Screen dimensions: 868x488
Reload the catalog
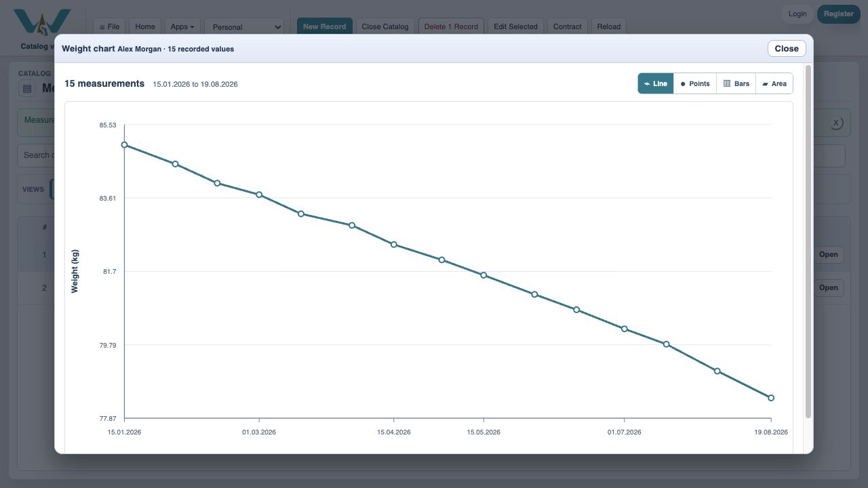[x=609, y=26]
